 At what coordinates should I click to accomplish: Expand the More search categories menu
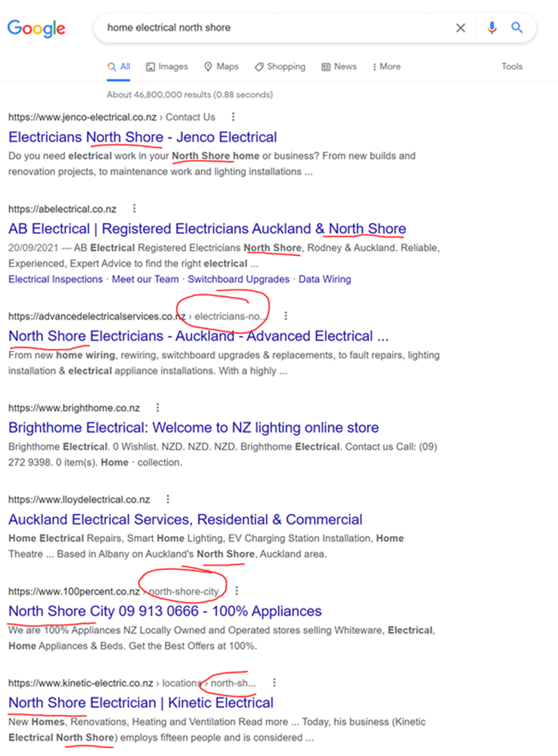[x=386, y=67]
